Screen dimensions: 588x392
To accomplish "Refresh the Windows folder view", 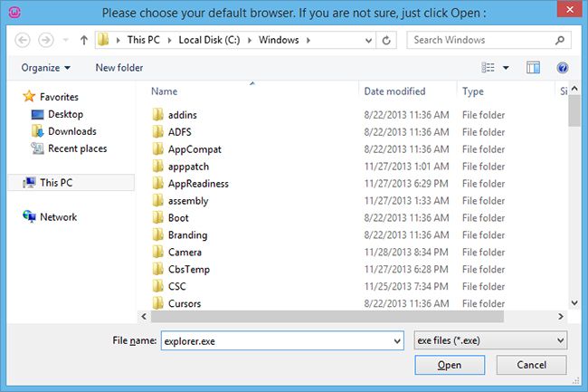I will pos(386,40).
